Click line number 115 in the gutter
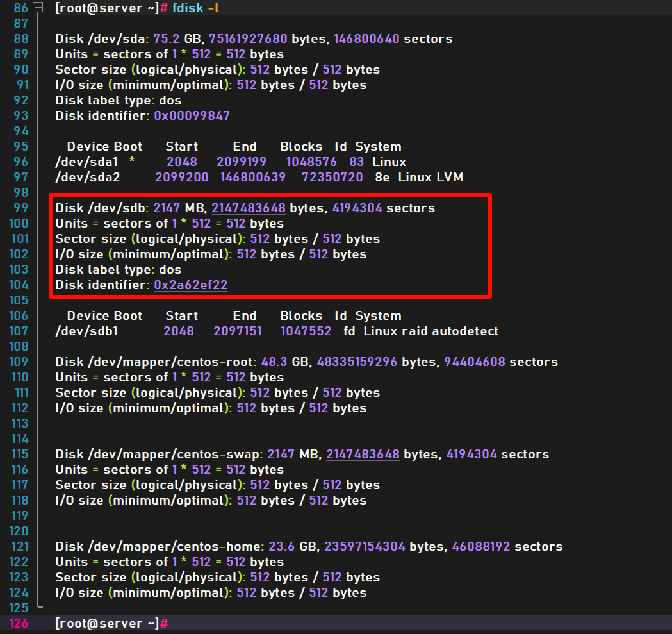Screen dimensions: 672x634 point(20,455)
